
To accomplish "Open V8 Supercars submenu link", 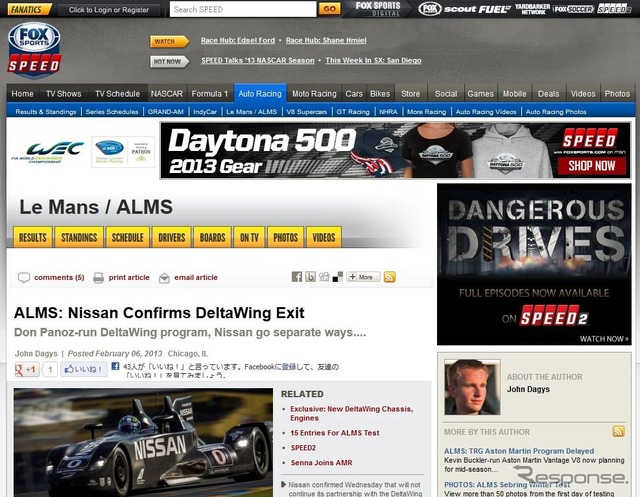I will pyautogui.click(x=307, y=111).
